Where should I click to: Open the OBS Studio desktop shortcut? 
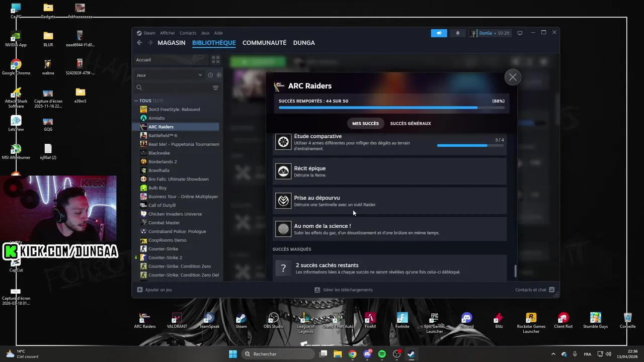point(273,321)
